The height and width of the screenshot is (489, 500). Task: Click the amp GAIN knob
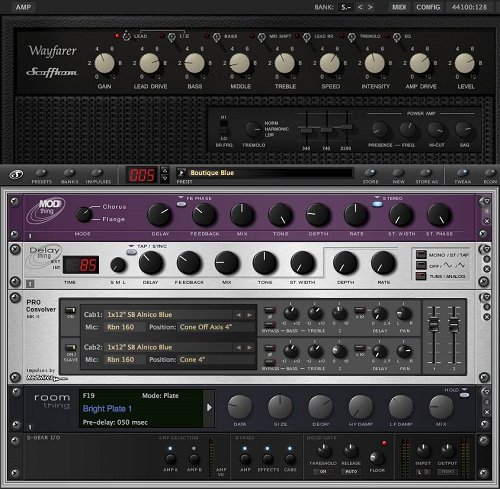click(x=105, y=63)
